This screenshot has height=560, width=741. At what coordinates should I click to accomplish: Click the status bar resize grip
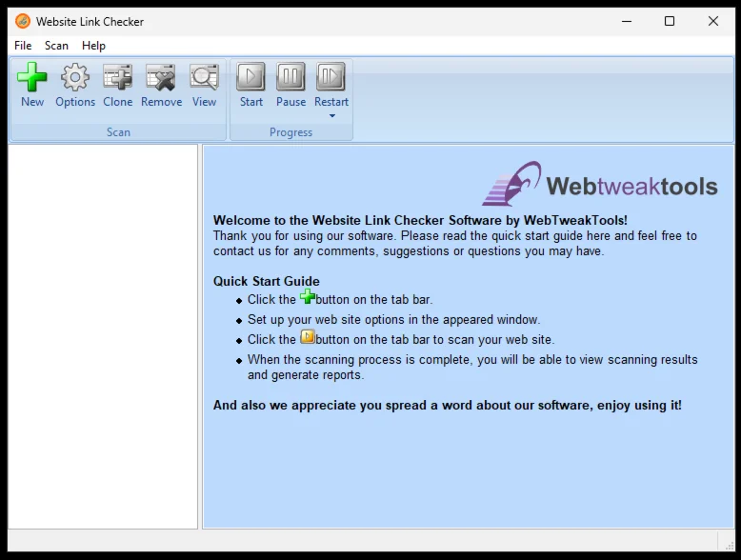(729, 546)
